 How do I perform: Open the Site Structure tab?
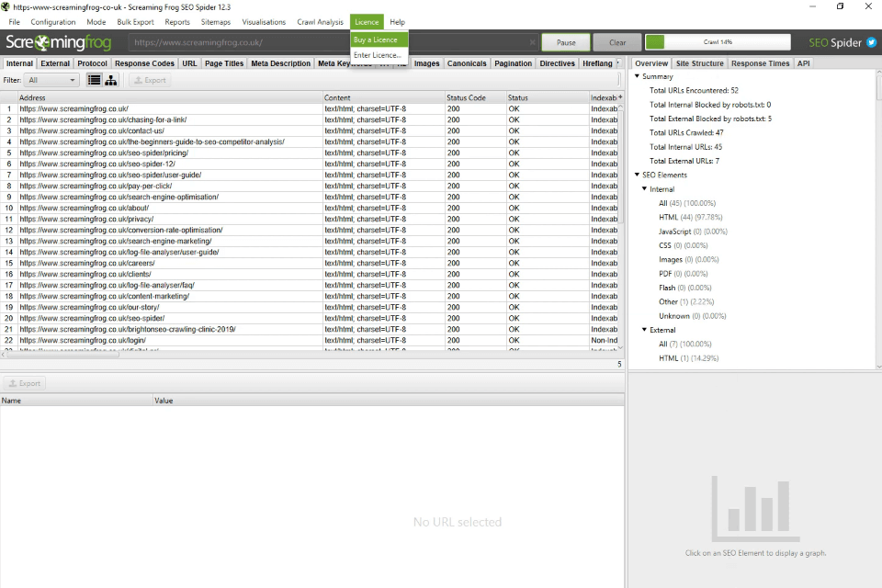[x=700, y=63]
